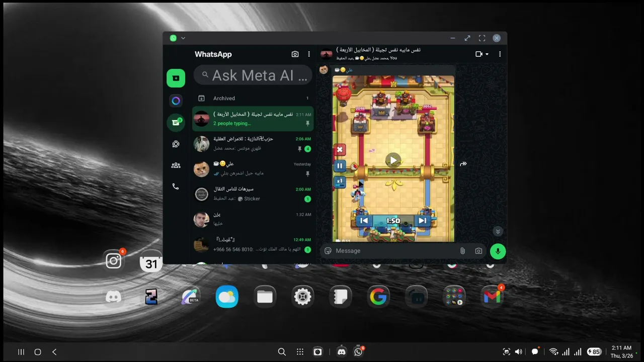644x362 pixels.
Task: Click the recents button in navigation bar
Action: (21, 352)
